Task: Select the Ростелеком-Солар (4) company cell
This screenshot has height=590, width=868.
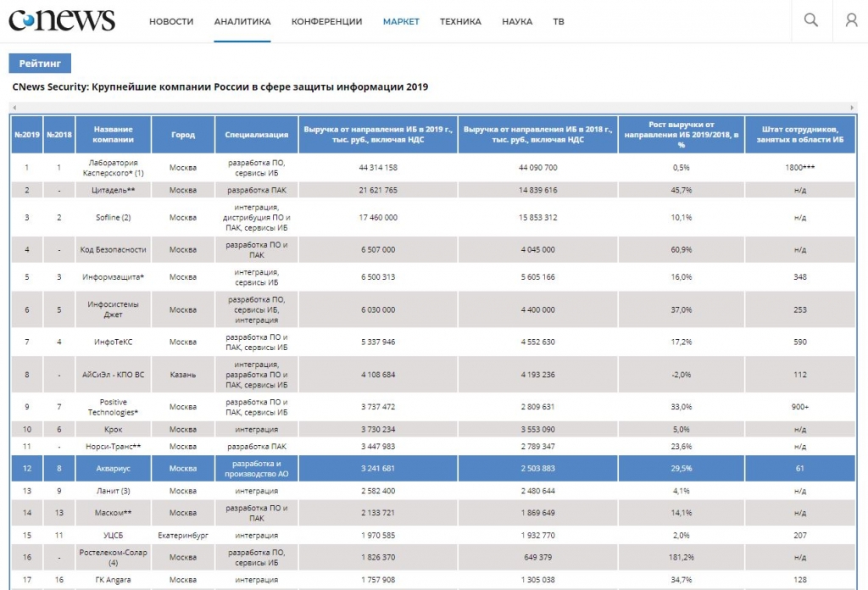Action: (x=113, y=557)
